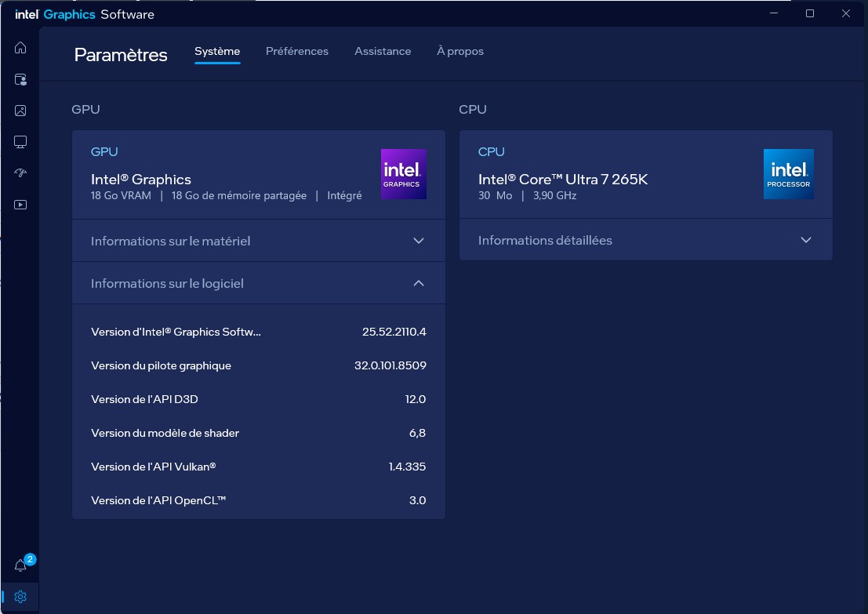Screen dimensions: 868x614
Task: Open the Graphics picture icon in sidebar
Action: tap(20, 111)
